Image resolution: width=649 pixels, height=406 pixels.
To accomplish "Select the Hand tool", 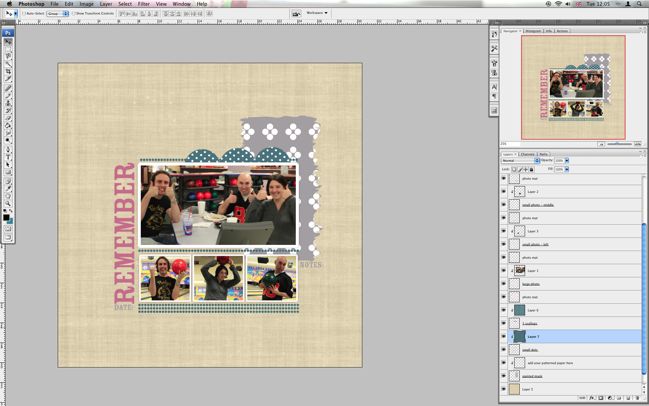I will point(8,196).
